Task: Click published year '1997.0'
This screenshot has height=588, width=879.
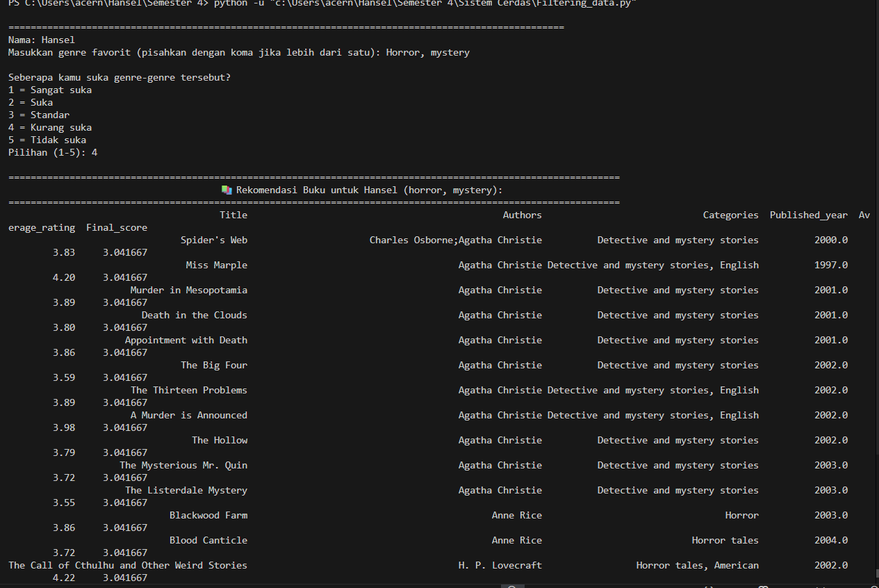Action: (x=831, y=265)
